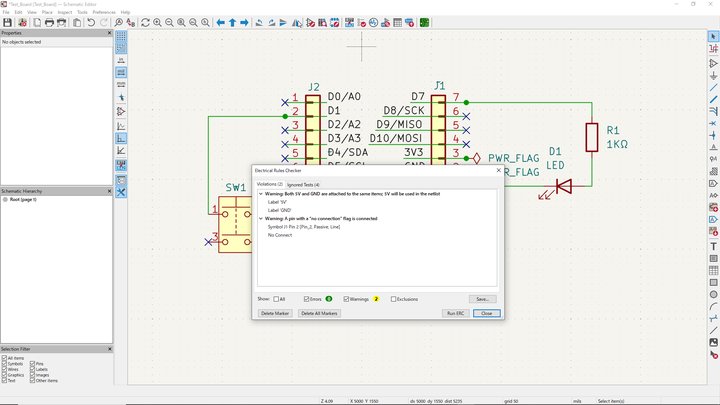Activate the Add Text tool
The width and height of the screenshot is (720, 405).
pos(713,247)
